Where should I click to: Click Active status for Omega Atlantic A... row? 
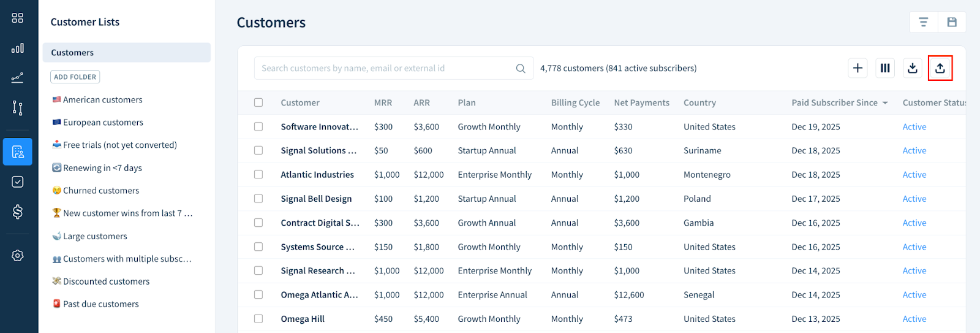[914, 294]
